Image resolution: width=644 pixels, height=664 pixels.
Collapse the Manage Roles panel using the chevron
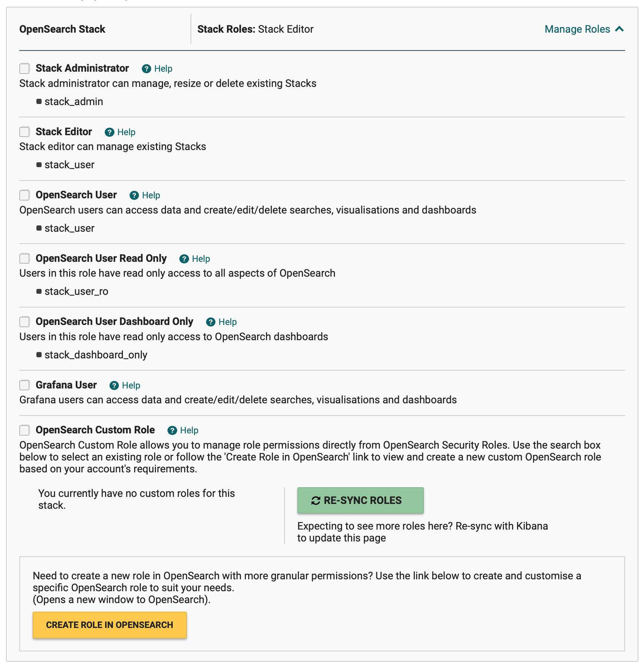click(619, 29)
